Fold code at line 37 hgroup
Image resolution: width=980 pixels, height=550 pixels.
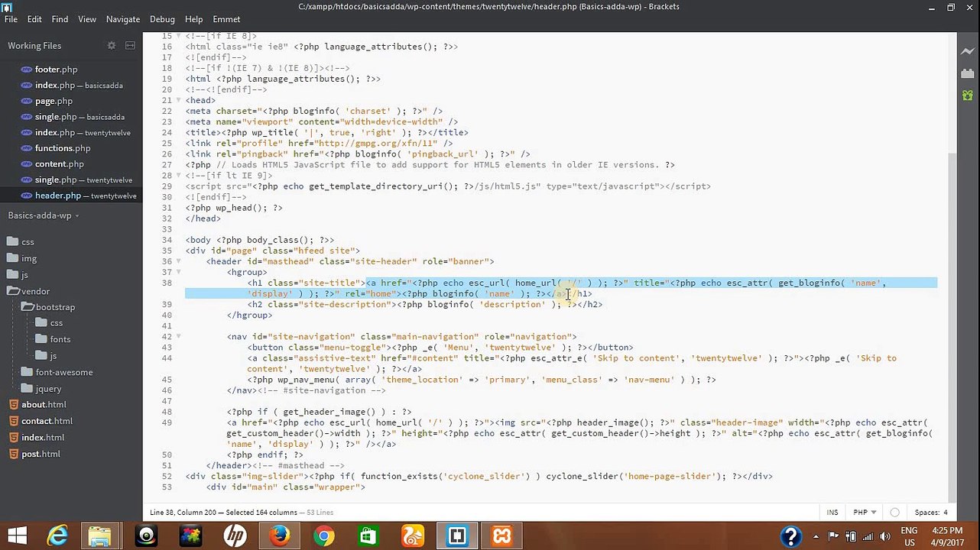pyautogui.click(x=179, y=272)
